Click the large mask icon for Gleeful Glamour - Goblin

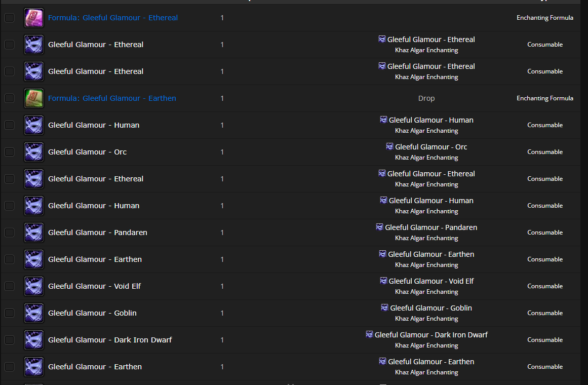pos(34,313)
